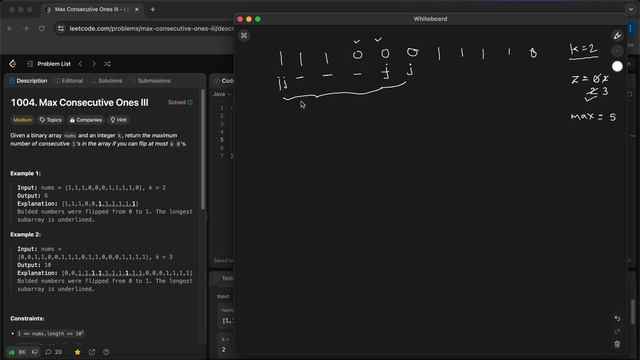Open the Problem List panel
This screenshot has height=360, width=640.
(49, 64)
